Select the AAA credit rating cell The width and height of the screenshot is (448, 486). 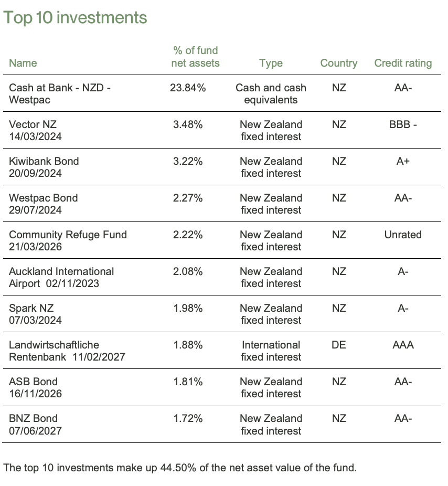[x=403, y=345]
